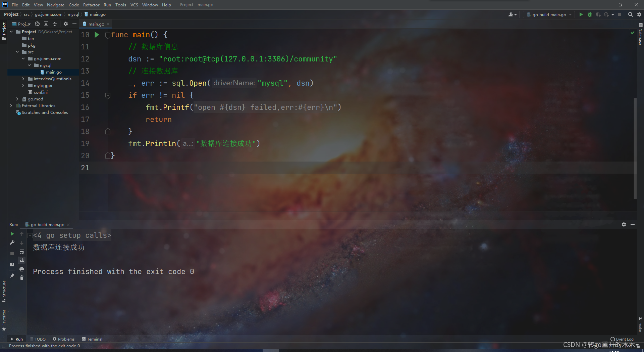Open Run panel settings gear
The height and width of the screenshot is (352, 644).
click(x=624, y=224)
